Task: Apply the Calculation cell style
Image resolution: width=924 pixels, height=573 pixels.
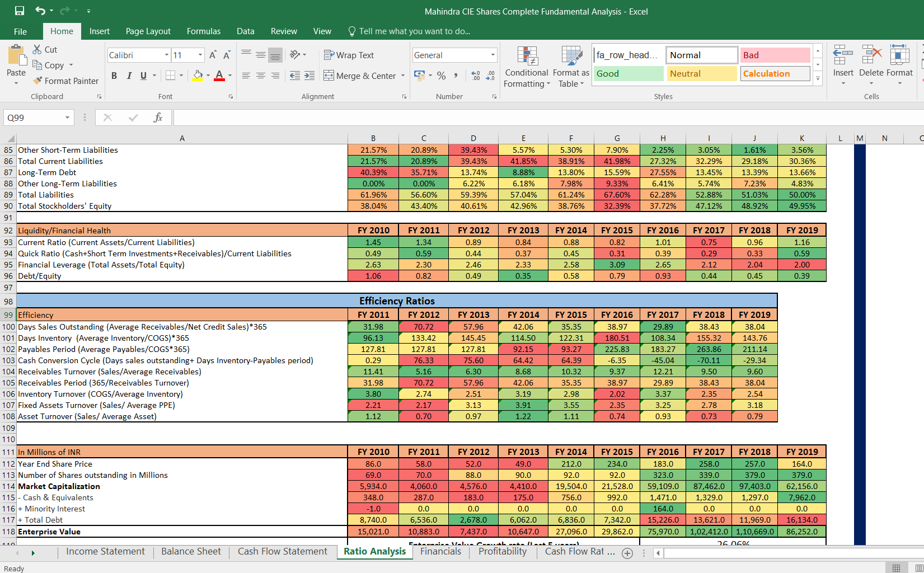Action: pos(775,73)
